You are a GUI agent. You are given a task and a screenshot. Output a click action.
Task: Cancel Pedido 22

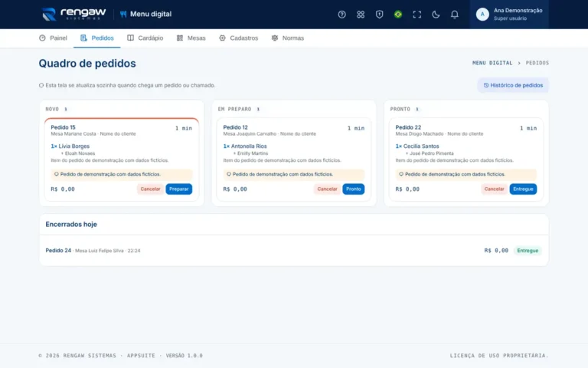coord(494,189)
